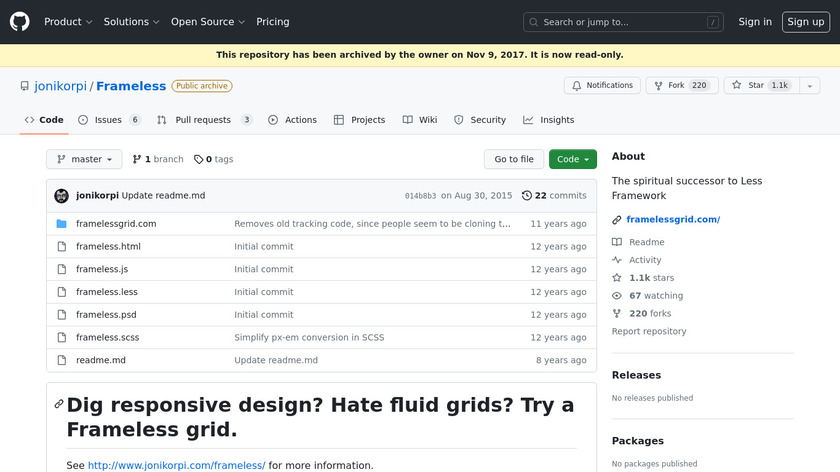The width and height of the screenshot is (840, 472).
Task: Switch to the Pull requests tab
Action: [x=205, y=120]
